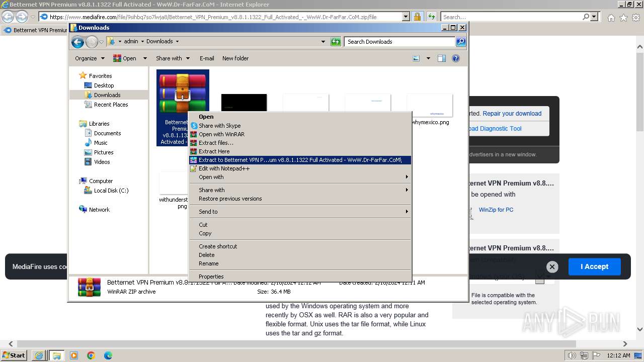Choose Cut in context menu

pyautogui.click(x=203, y=225)
